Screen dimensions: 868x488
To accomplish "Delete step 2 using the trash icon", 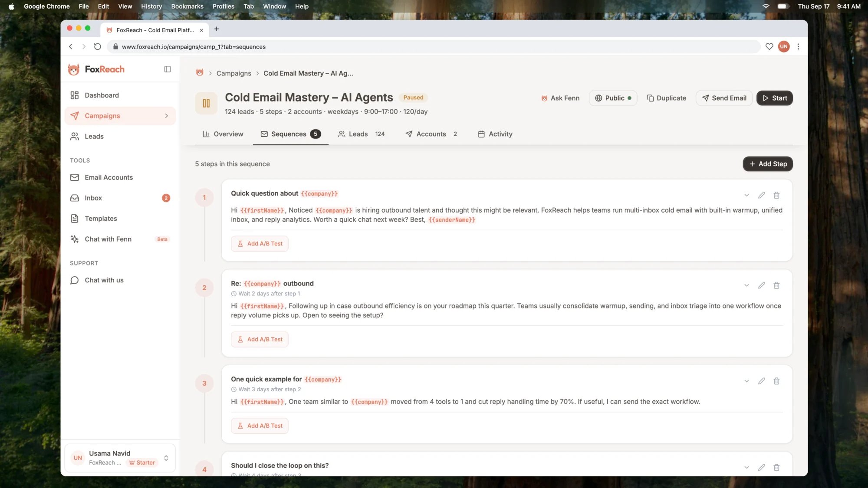I will point(776,285).
